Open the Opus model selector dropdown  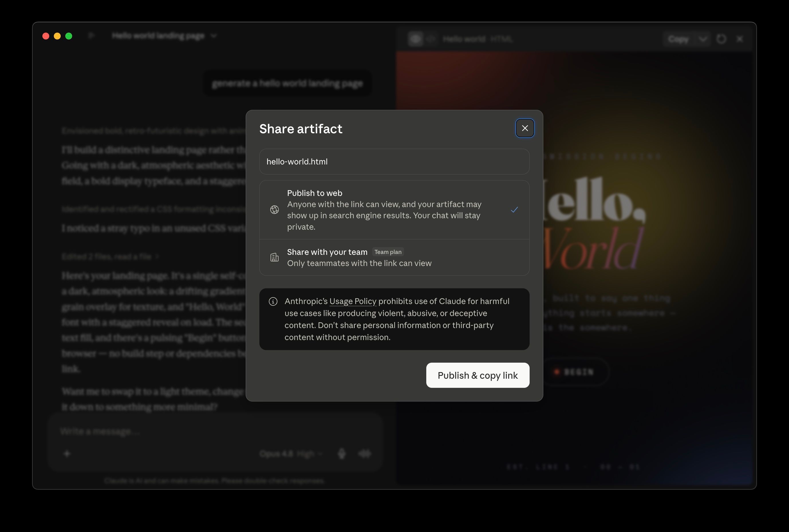pyautogui.click(x=291, y=454)
